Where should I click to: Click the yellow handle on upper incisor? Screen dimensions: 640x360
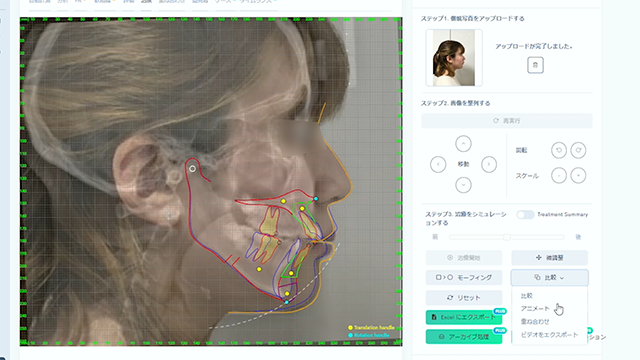point(302,209)
